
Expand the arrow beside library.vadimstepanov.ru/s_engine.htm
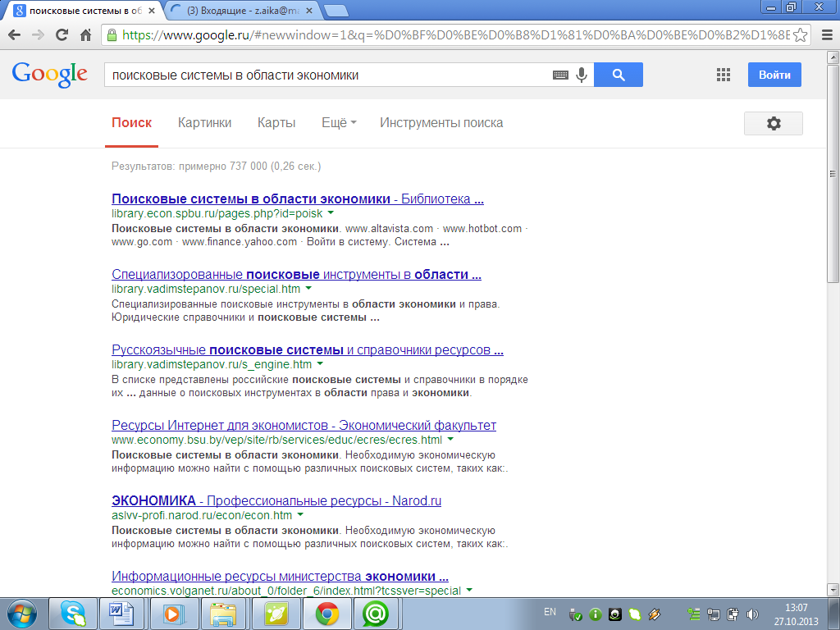(x=320, y=364)
